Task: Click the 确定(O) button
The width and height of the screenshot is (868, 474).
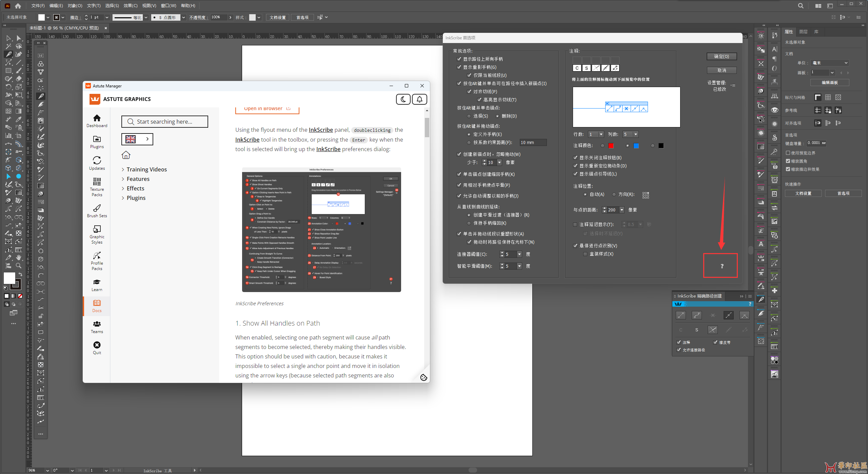Action: pyautogui.click(x=722, y=56)
